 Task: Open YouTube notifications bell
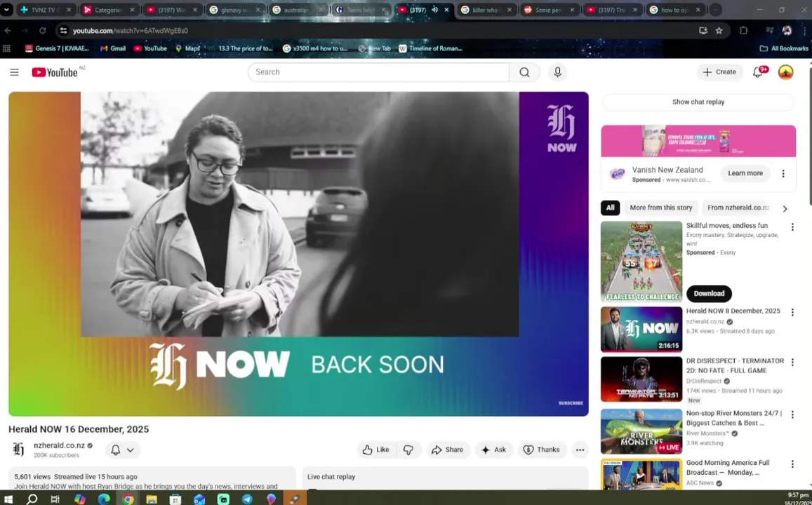[758, 72]
